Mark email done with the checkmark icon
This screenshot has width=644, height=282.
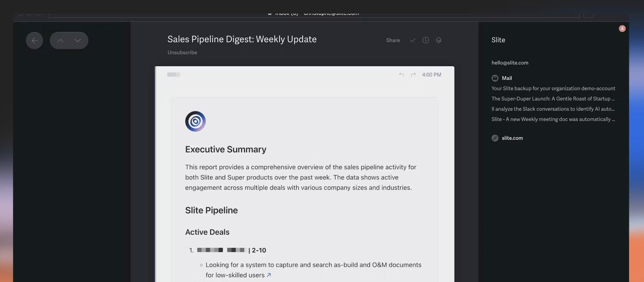click(x=413, y=40)
